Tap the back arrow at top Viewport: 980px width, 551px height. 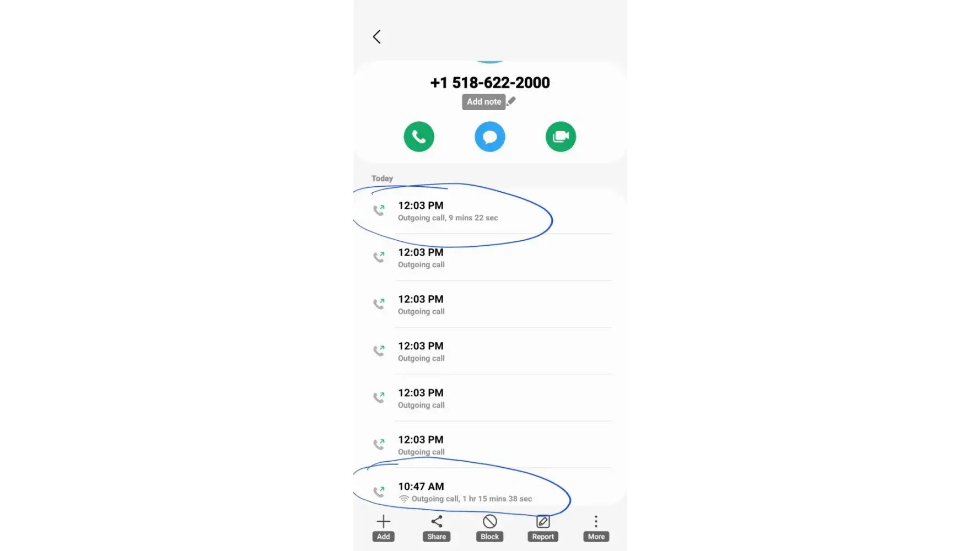click(376, 37)
